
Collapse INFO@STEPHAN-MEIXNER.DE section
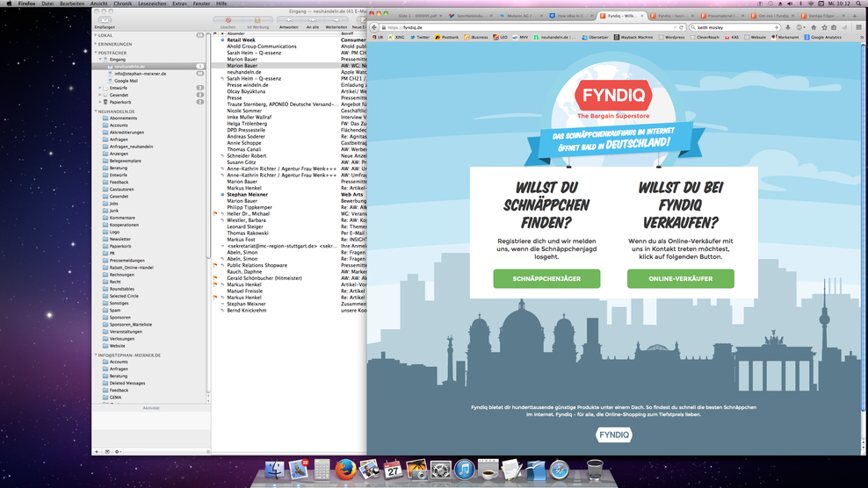coord(95,355)
